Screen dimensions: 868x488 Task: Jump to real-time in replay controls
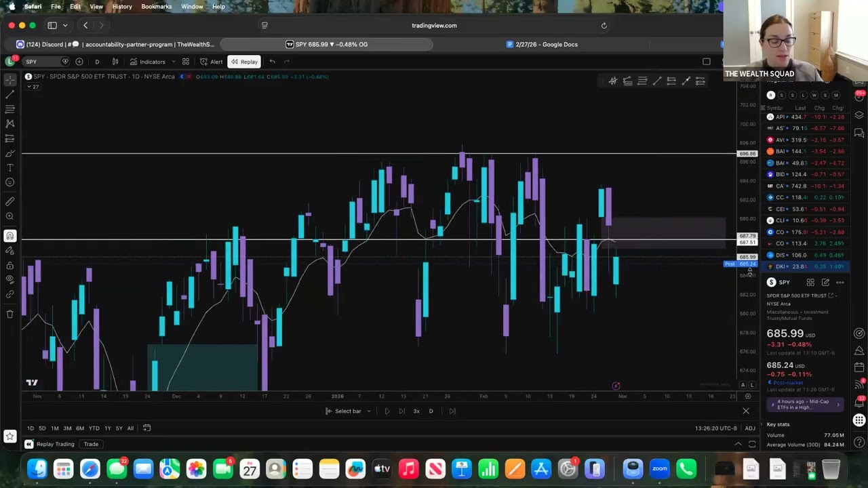click(x=452, y=411)
